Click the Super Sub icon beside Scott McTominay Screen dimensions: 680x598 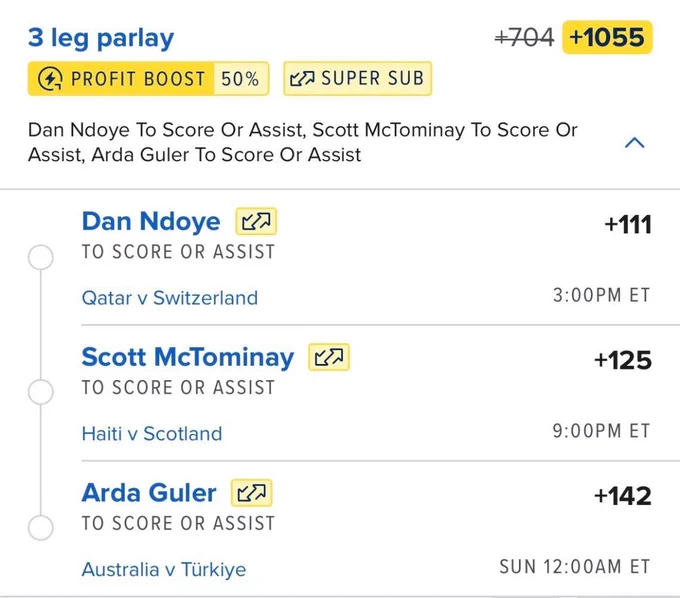click(329, 357)
